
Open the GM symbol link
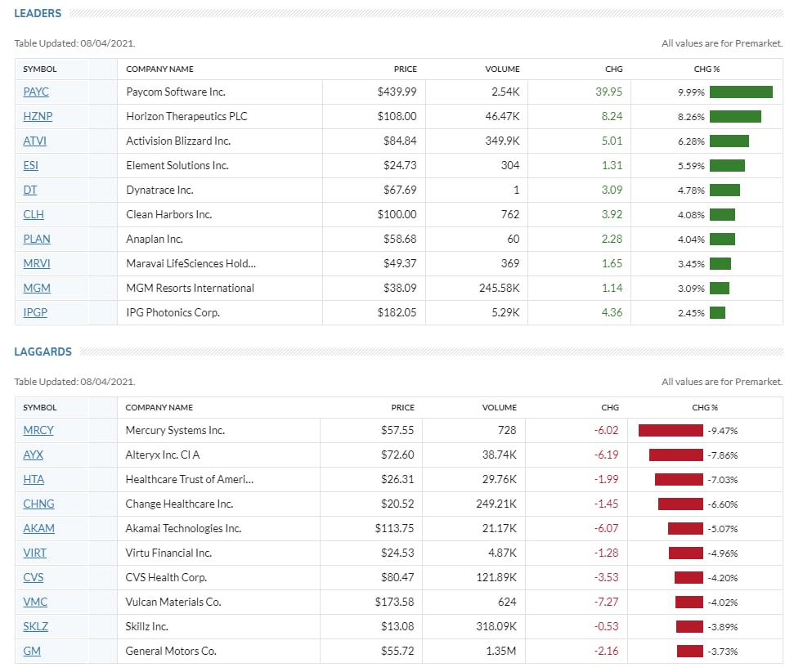(x=31, y=652)
